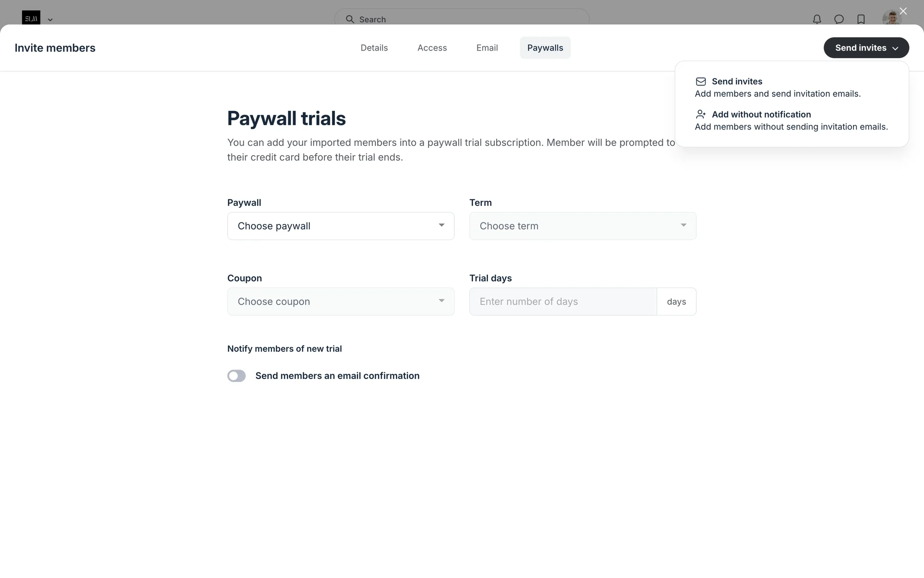Image resolution: width=924 pixels, height=578 pixels.
Task: Open the chat messages icon
Action: tap(839, 19)
